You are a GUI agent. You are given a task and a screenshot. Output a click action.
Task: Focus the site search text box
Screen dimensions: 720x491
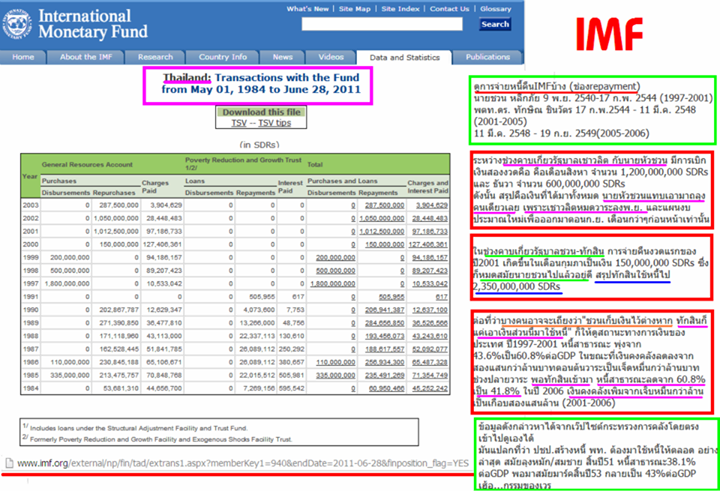pyautogui.click(x=382, y=24)
